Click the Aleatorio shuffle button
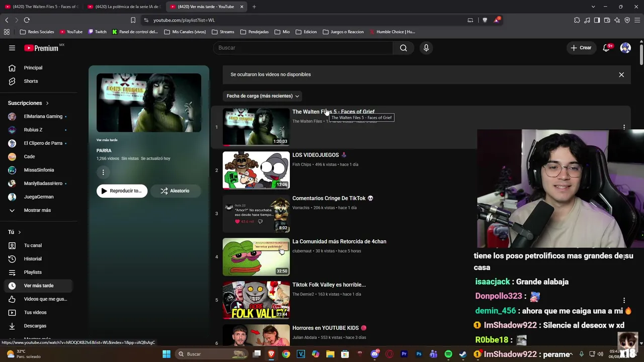Image resolution: width=644 pixels, height=362 pixels. pyautogui.click(x=176, y=191)
